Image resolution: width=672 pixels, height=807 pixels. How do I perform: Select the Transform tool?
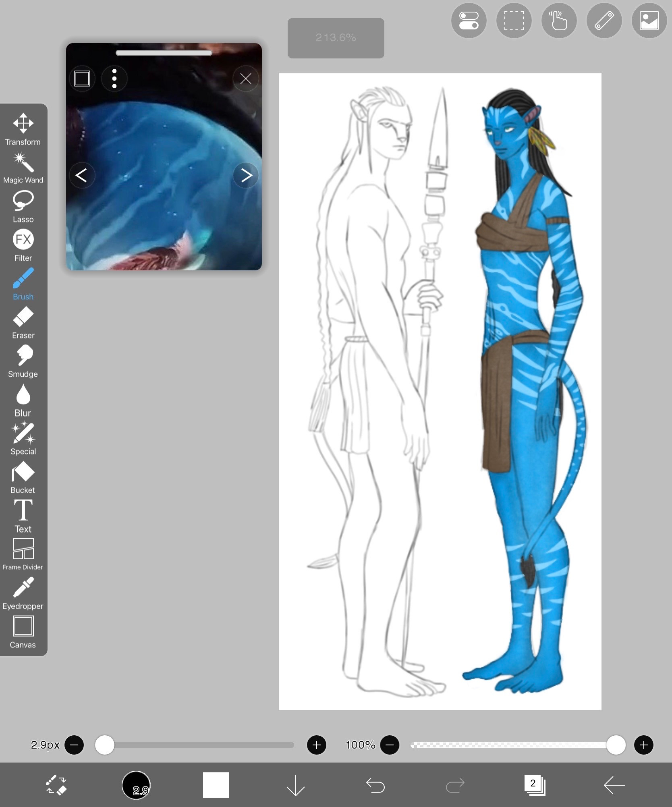23,129
